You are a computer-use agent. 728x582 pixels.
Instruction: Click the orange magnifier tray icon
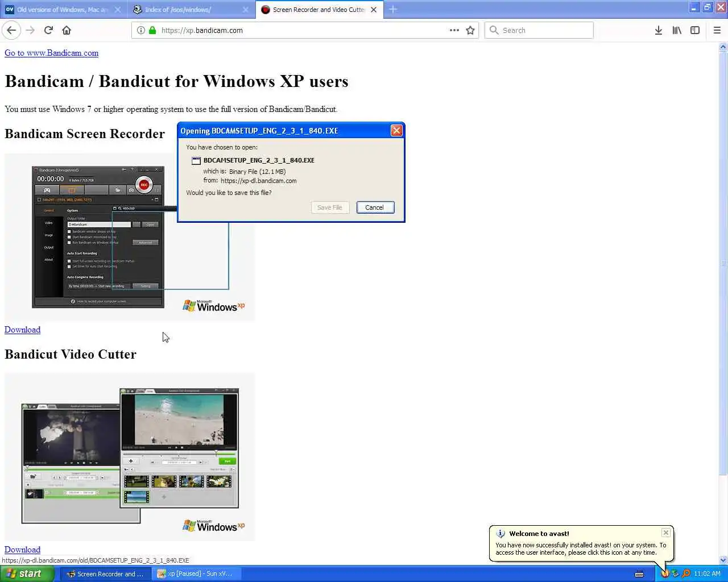click(x=686, y=573)
